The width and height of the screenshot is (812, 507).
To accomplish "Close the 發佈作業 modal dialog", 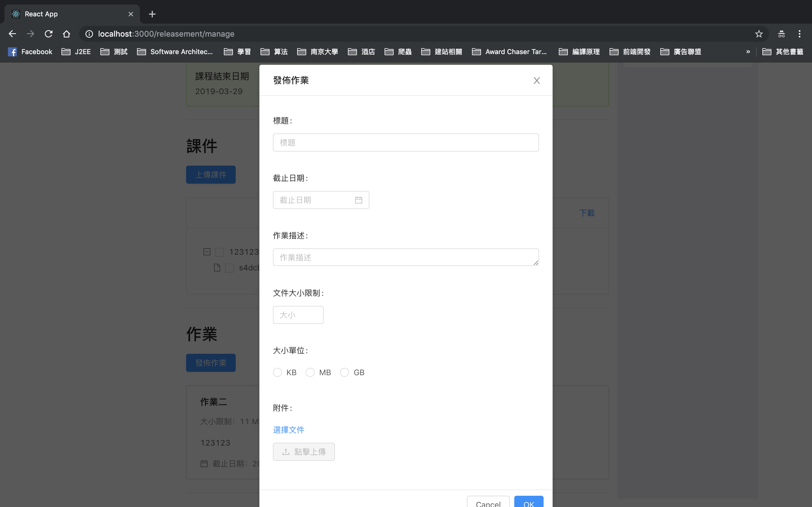I will coord(537,81).
